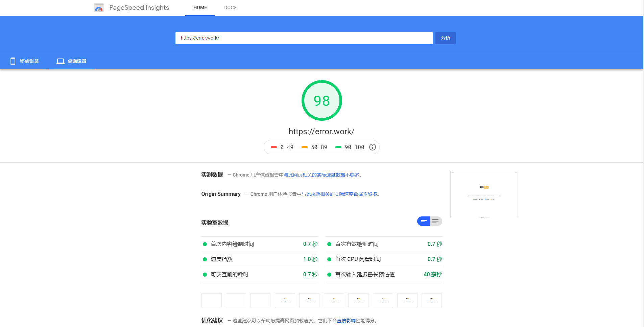Image resolution: width=644 pixels, height=327 pixels.
Task: Click the Origin Summary heading
Action: click(221, 194)
